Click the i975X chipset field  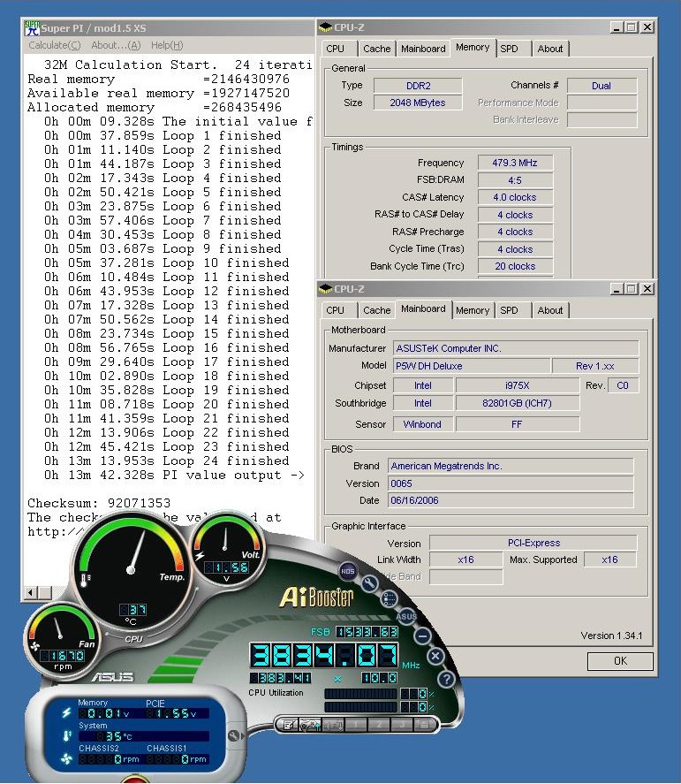pos(517,385)
